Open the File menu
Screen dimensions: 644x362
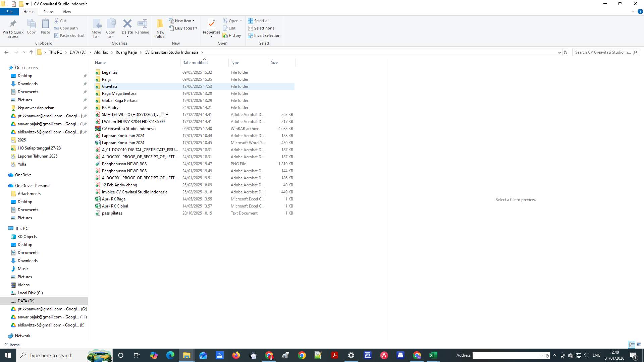click(x=9, y=11)
